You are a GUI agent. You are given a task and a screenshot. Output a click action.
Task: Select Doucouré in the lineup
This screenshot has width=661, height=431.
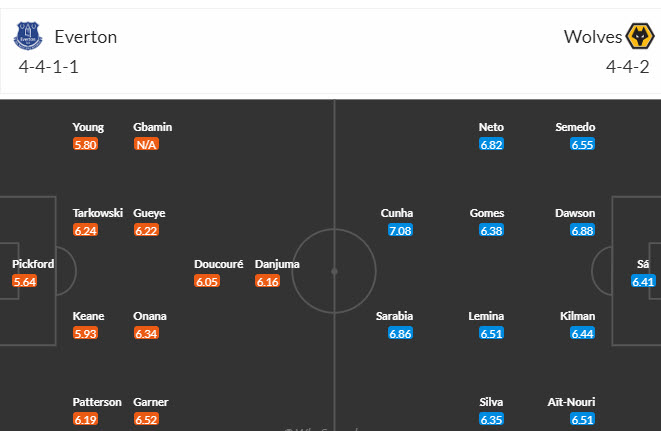click(x=220, y=265)
